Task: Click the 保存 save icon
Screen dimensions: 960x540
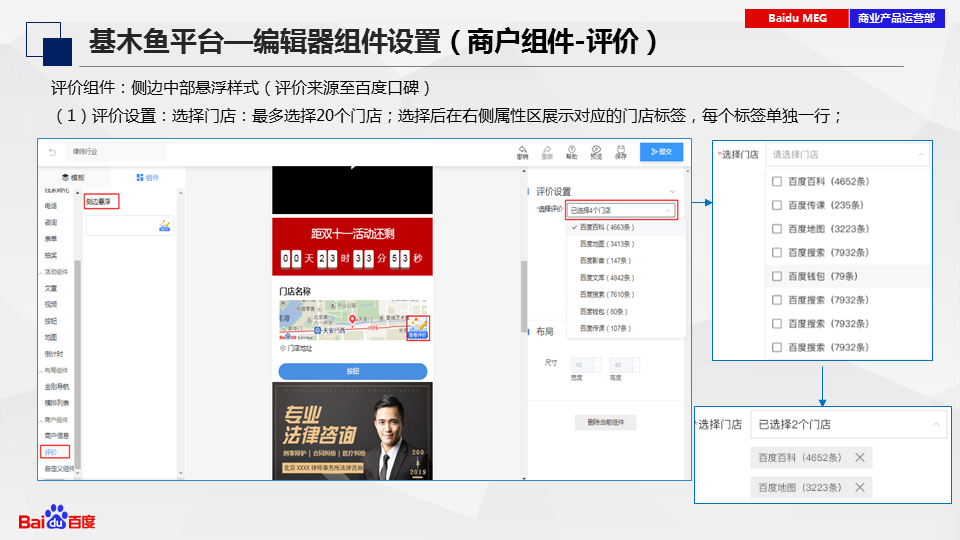Action: pyautogui.click(x=620, y=152)
